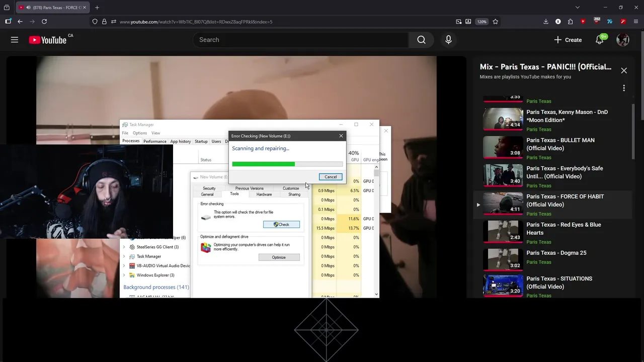Go to the YouTube home logo

pos(48,40)
